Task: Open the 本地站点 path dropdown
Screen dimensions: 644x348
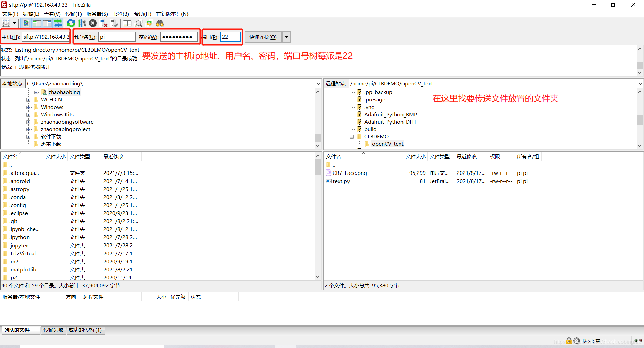Action: [318, 84]
